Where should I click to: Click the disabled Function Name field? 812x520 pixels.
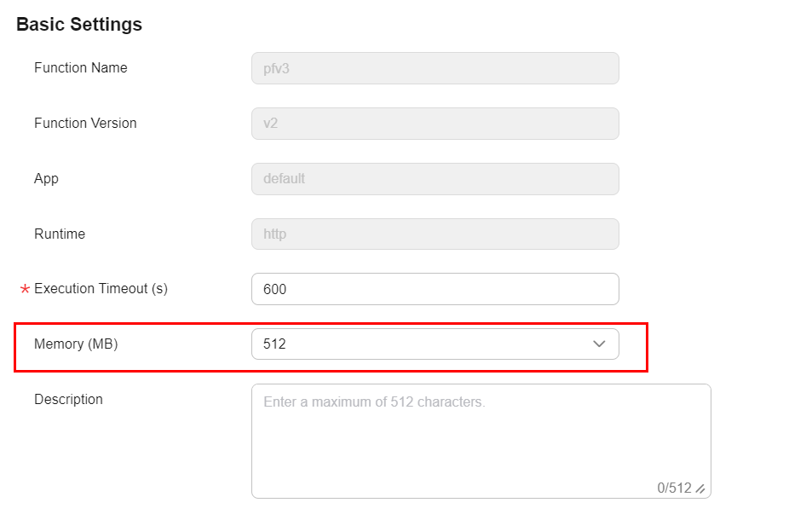point(435,68)
